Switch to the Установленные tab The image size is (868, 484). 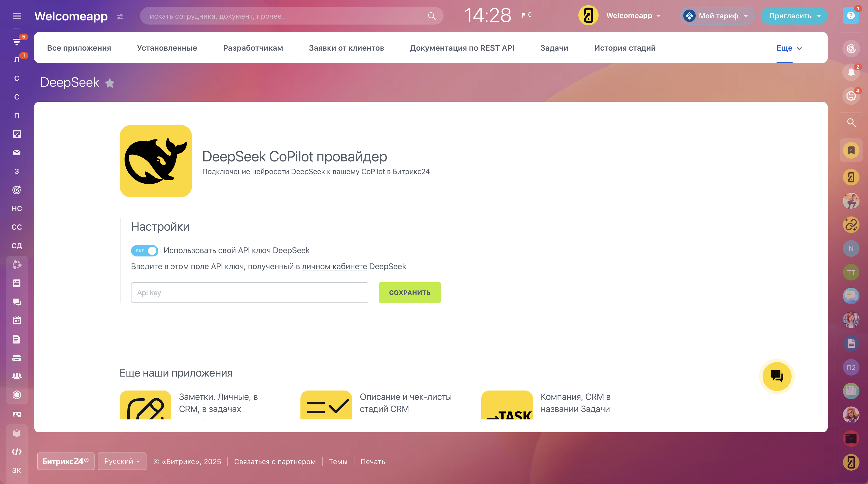coord(167,48)
